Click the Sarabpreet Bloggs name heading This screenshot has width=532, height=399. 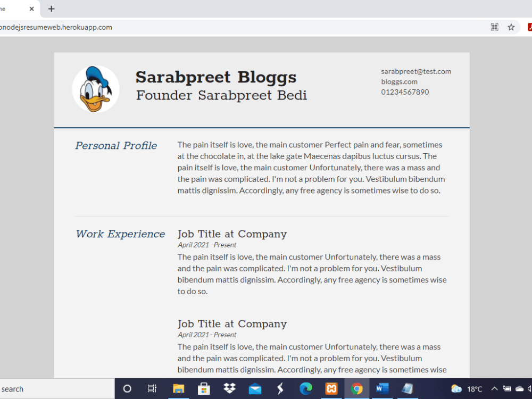216,77
